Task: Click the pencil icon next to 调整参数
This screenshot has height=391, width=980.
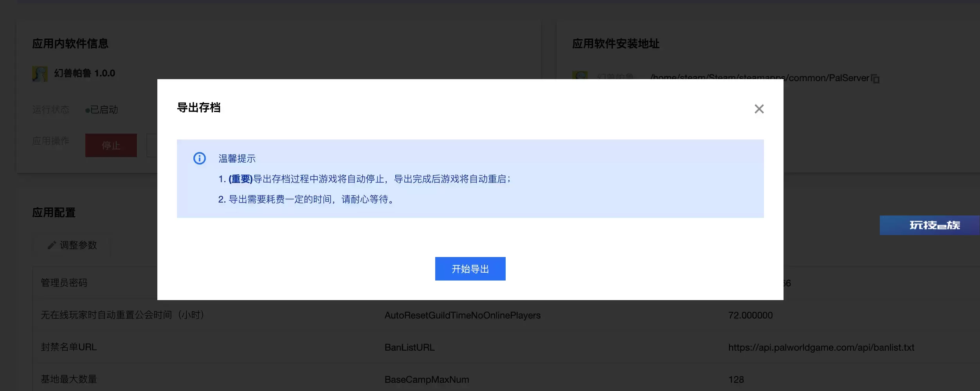Action: (x=52, y=245)
